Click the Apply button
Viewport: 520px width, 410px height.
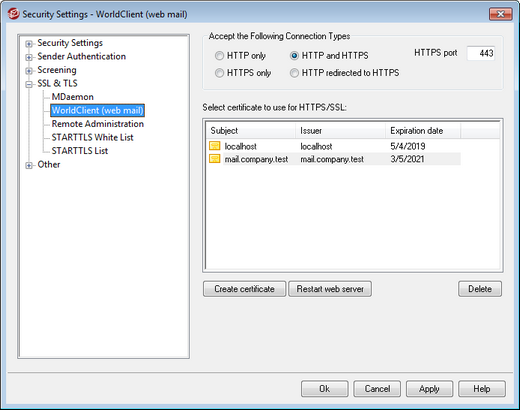coord(429,389)
